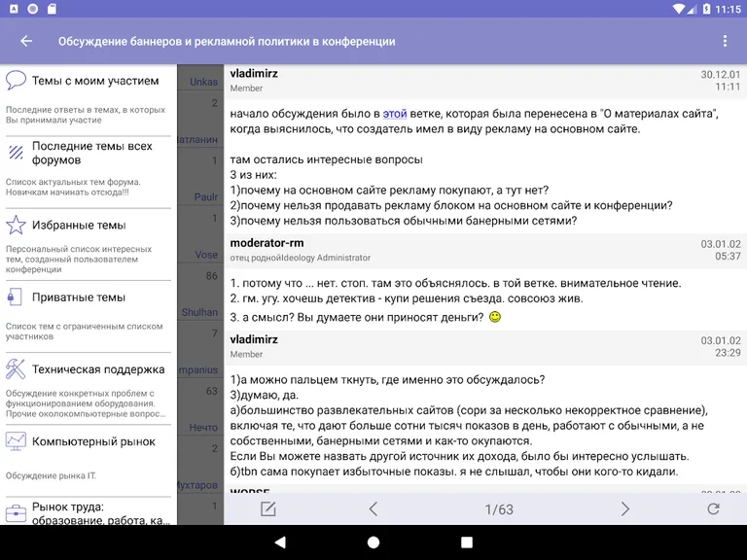Click the smiley emoticon in moderator's post
This screenshot has width=747, height=560.
(x=495, y=317)
